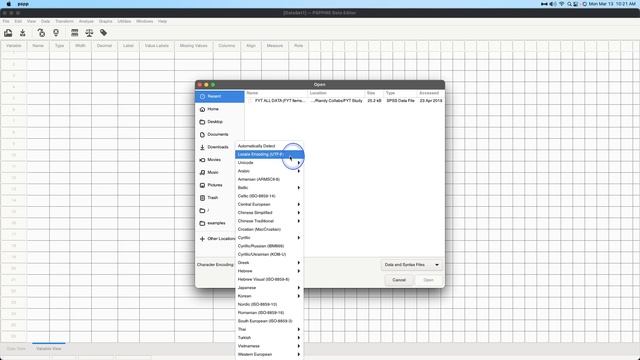Expand the Hebrew encoding submenu
This screenshot has width=640, height=360.
pos(269,271)
